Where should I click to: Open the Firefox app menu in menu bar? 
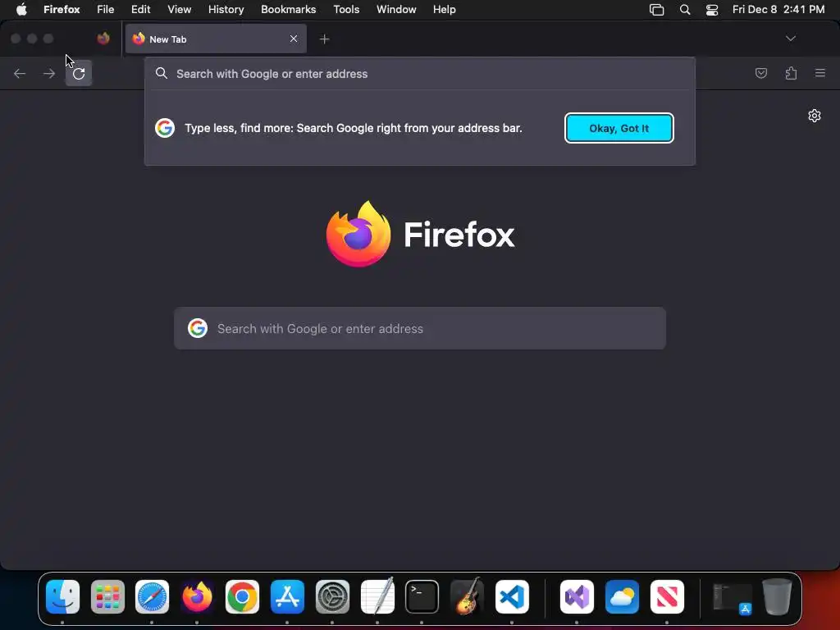coord(62,9)
